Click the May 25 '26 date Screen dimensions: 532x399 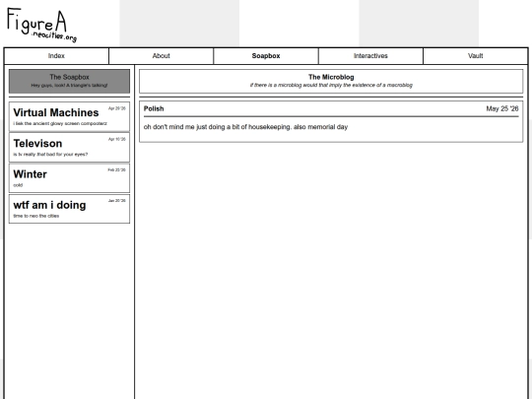pos(502,108)
